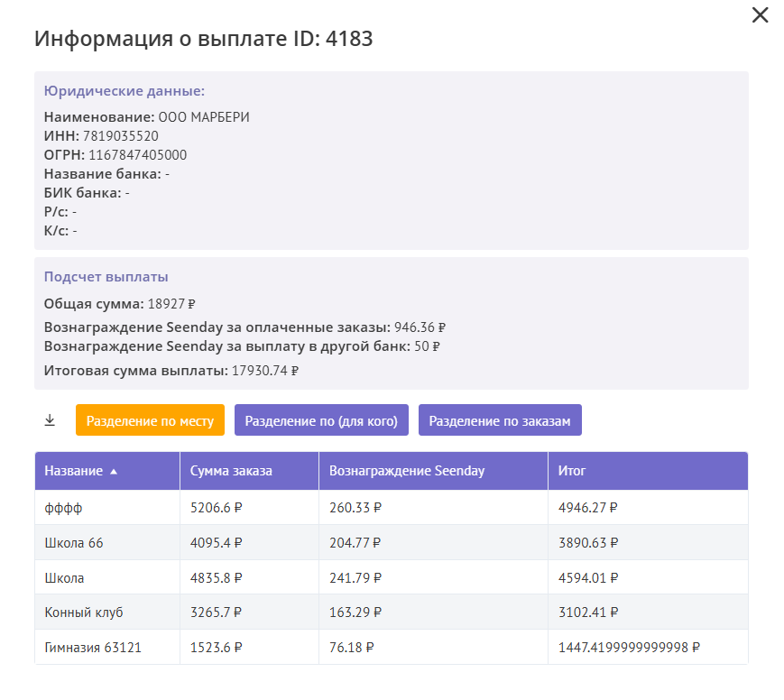Select the Разделение по месту tab

[150, 420]
